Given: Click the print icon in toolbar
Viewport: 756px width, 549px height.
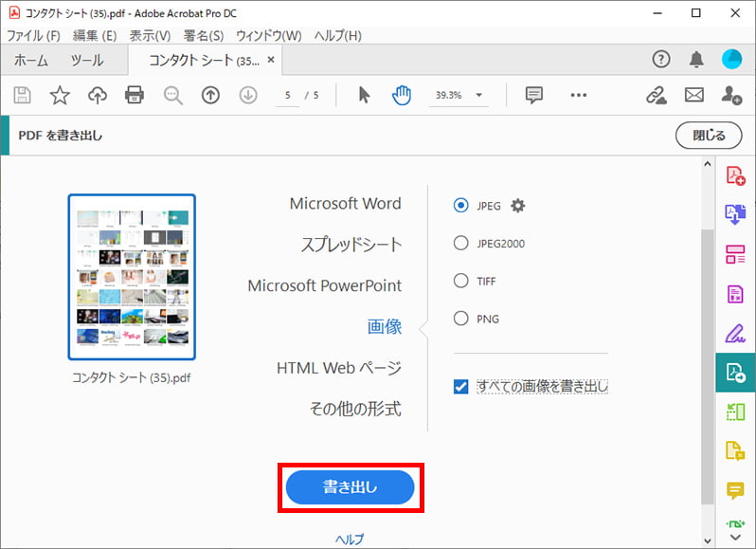Looking at the screenshot, I should [135, 95].
